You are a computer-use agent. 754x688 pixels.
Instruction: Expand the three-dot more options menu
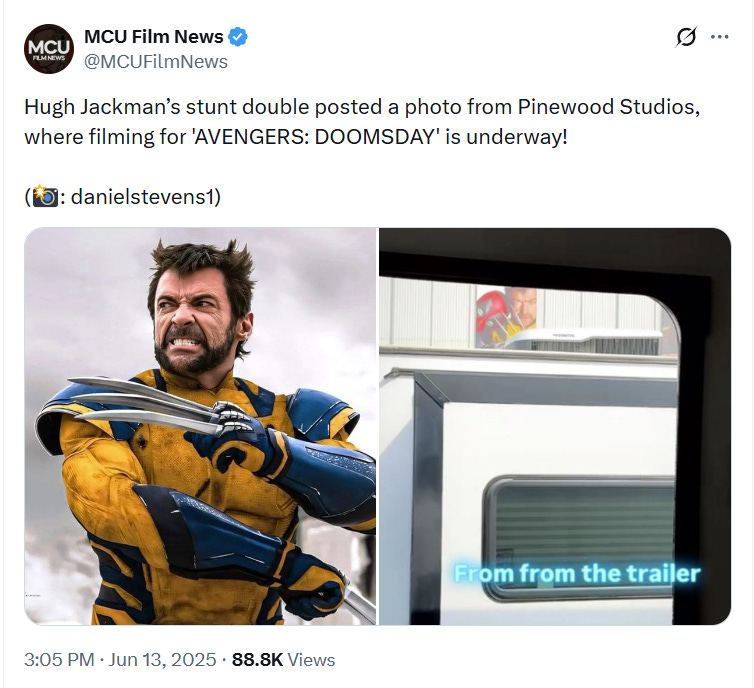[719, 37]
